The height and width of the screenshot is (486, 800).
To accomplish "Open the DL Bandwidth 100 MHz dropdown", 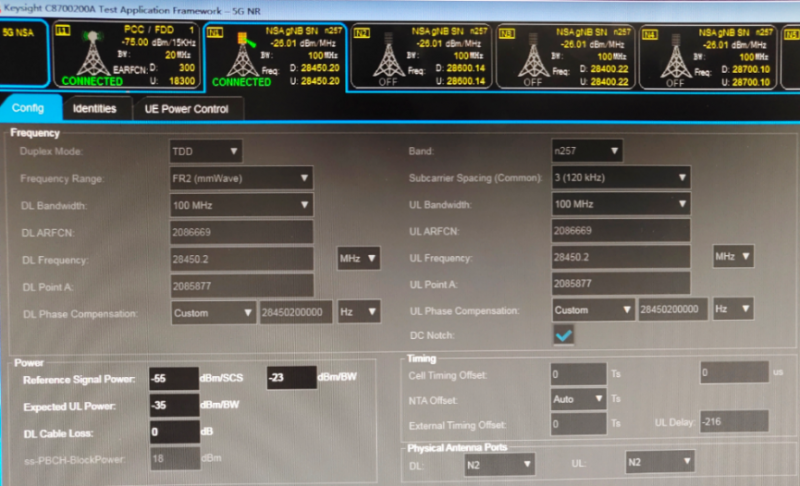I will pyautogui.click(x=241, y=205).
